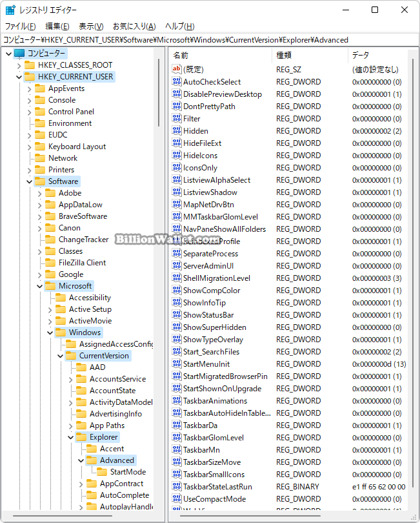420x523 pixels.
Task: Click the values pane vertical scrollbar
Action: (412, 274)
